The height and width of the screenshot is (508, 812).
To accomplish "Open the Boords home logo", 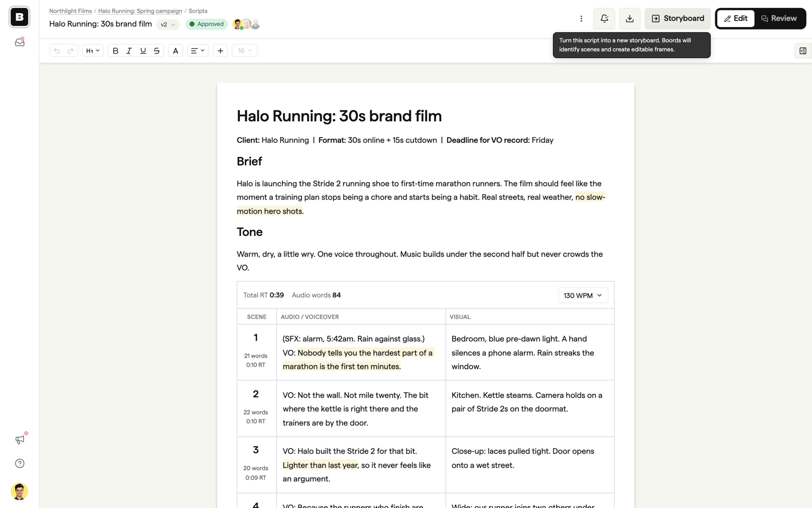I will pyautogui.click(x=20, y=17).
